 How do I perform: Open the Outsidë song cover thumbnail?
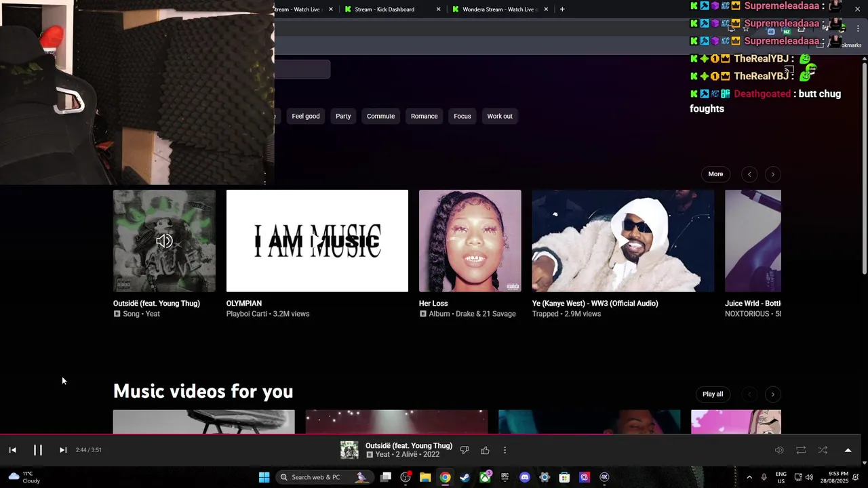164,241
